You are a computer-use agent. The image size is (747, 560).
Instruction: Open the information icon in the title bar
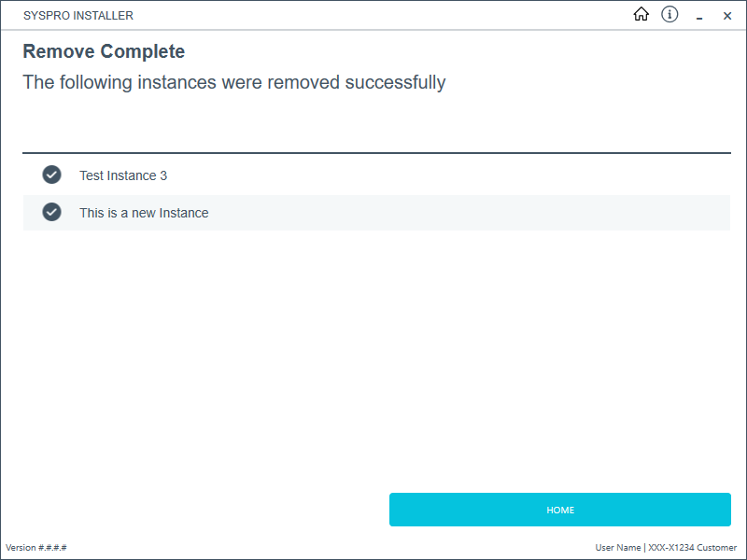[x=669, y=15]
